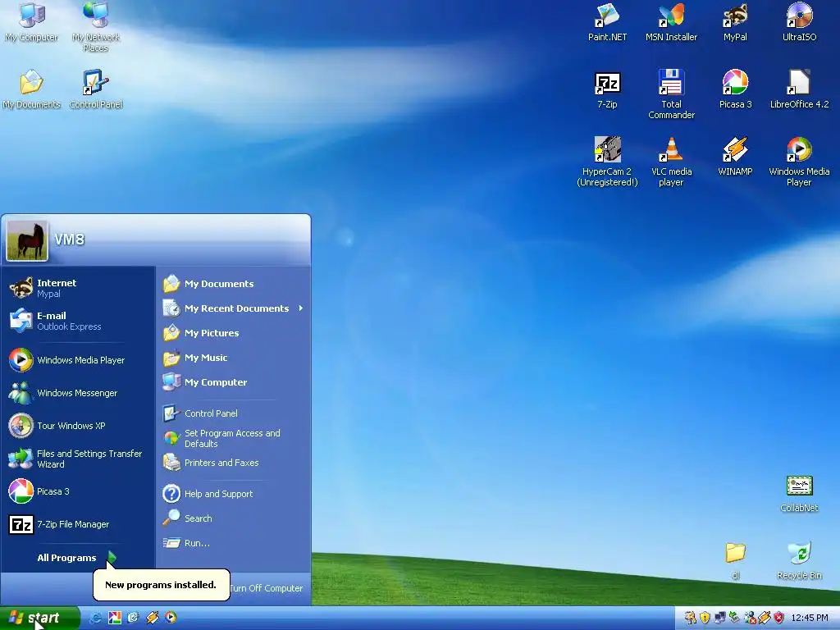Click red shield Security Center tray icon
This screenshot has height=630, width=840.
click(x=779, y=618)
